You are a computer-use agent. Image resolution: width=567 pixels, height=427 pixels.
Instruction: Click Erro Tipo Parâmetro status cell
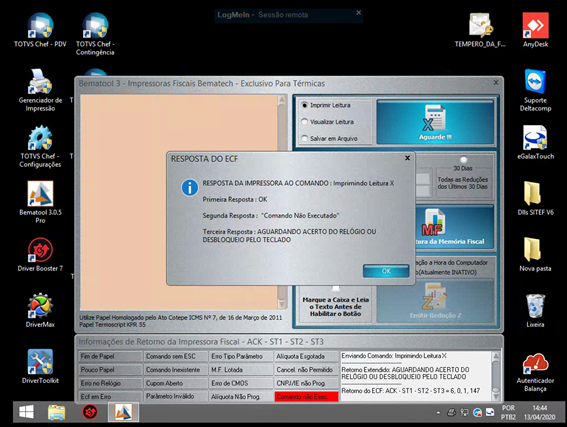(241, 356)
